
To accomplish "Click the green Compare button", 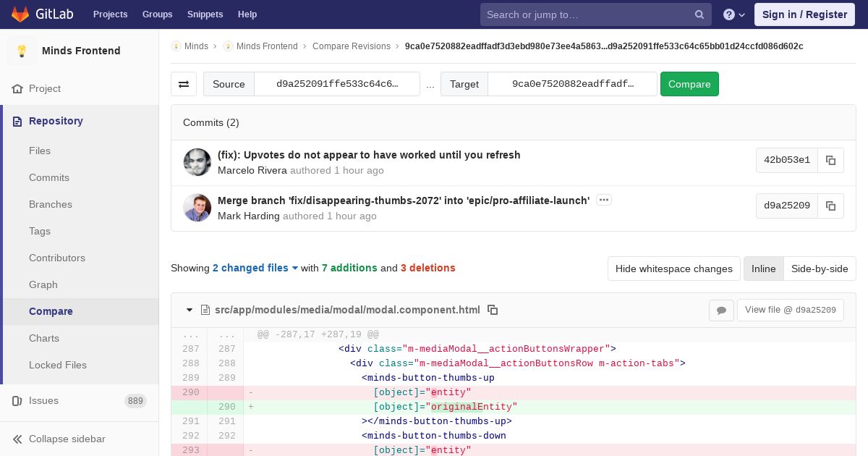I will point(689,84).
